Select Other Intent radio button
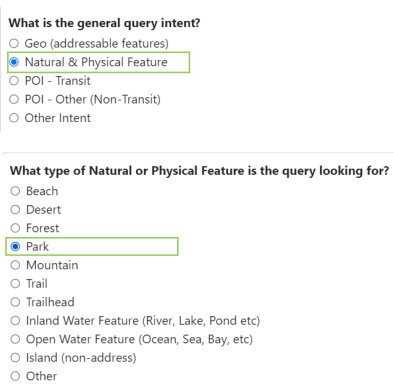The image size is (394, 389). [14, 118]
